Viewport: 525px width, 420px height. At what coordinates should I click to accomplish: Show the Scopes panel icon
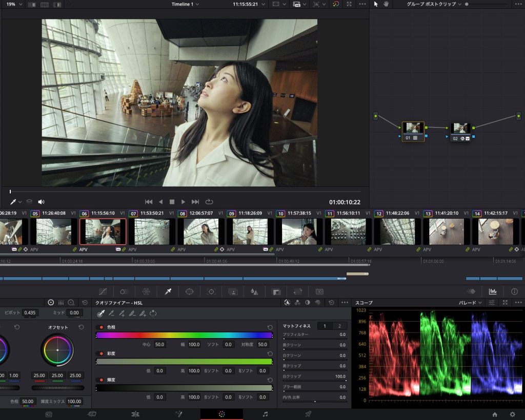[493, 291]
